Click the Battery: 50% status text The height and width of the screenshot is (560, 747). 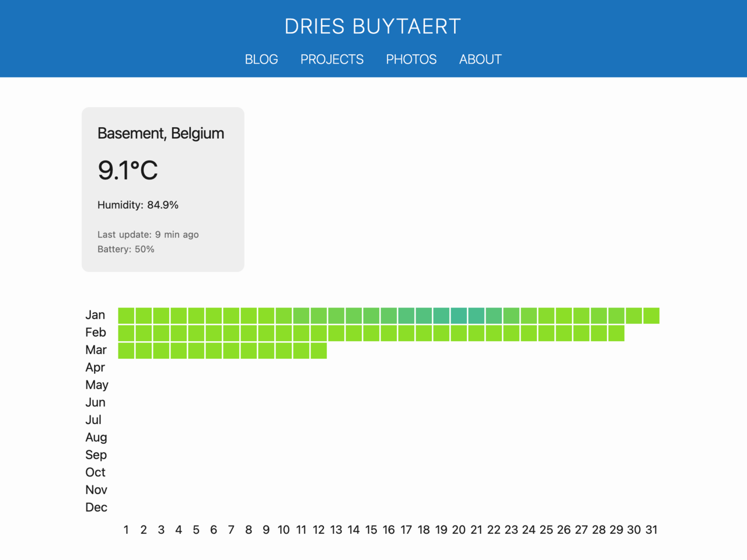click(125, 249)
